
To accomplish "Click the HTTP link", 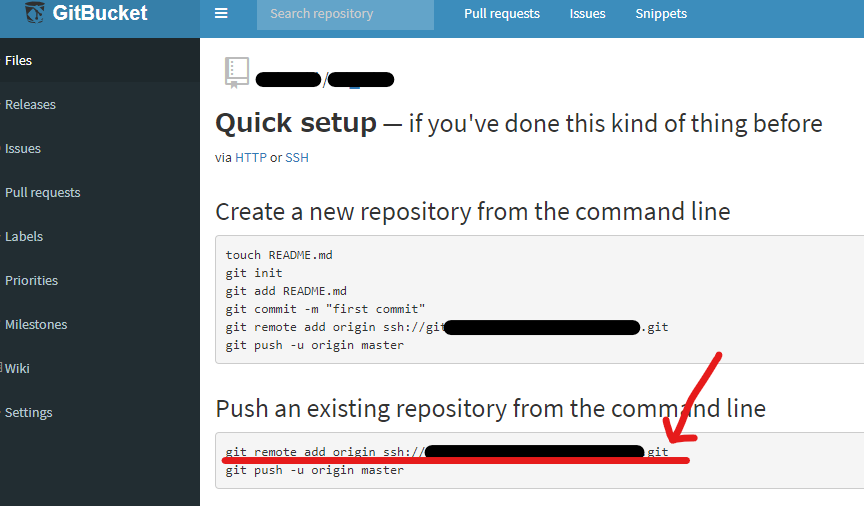I will pyautogui.click(x=251, y=158).
